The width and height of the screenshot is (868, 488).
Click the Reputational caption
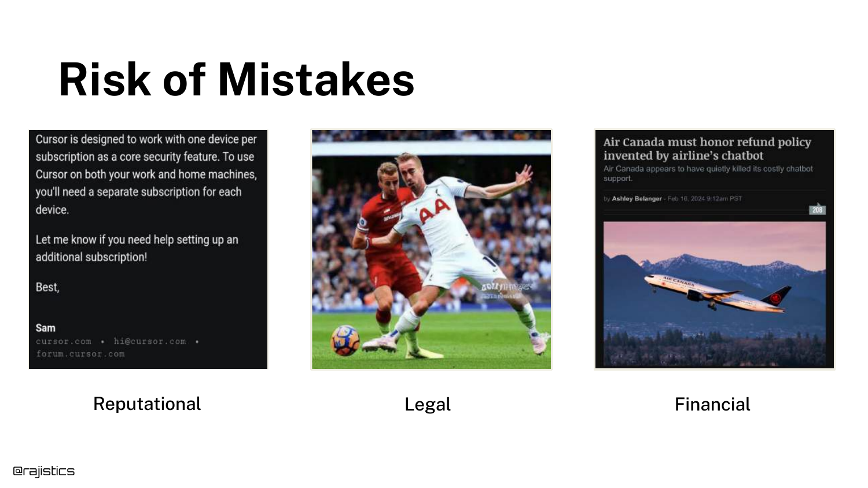pyautogui.click(x=147, y=404)
